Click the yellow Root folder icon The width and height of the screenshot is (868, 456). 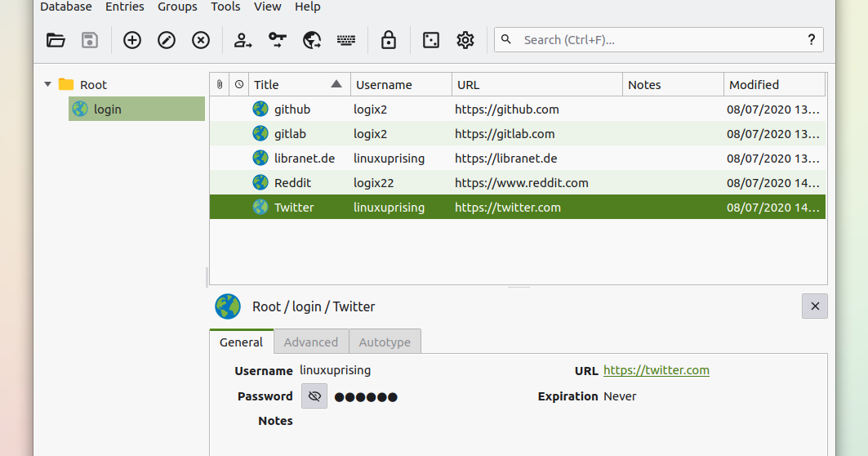pos(66,84)
